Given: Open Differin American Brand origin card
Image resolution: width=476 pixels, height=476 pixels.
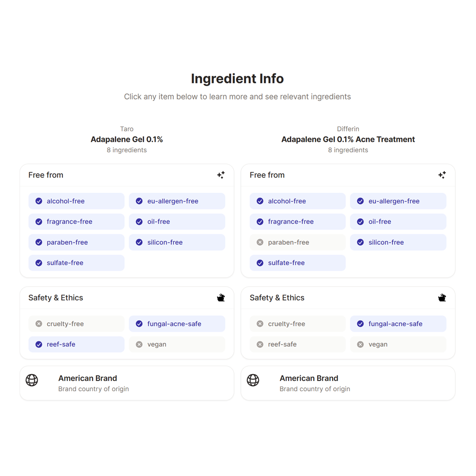Looking at the screenshot, I should coord(348,383).
